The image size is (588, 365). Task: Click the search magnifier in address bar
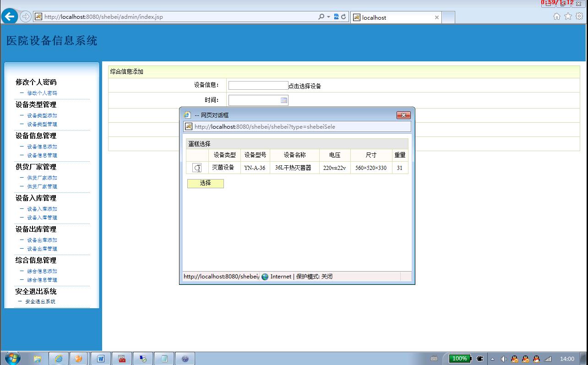[321, 17]
